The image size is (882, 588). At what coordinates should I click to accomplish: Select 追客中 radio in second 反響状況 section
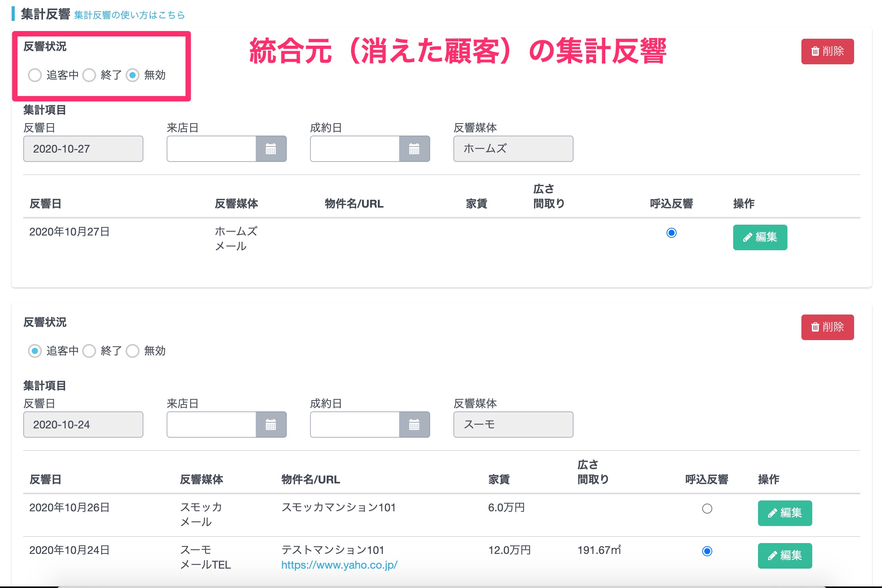pyautogui.click(x=35, y=351)
